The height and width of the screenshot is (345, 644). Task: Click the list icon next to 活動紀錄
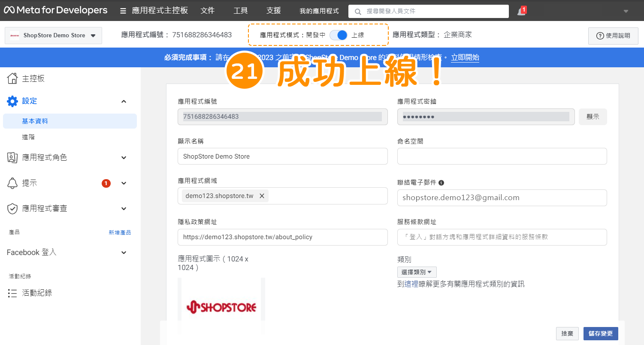12,293
